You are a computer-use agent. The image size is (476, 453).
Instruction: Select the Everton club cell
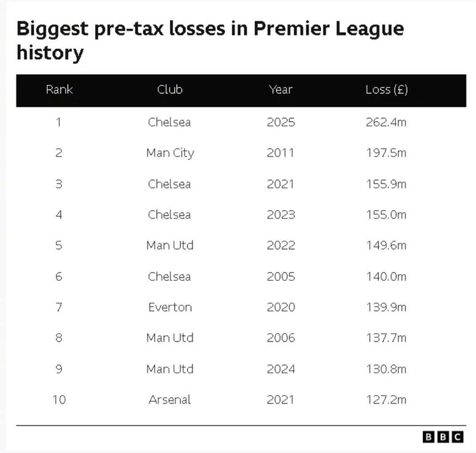[169, 307]
